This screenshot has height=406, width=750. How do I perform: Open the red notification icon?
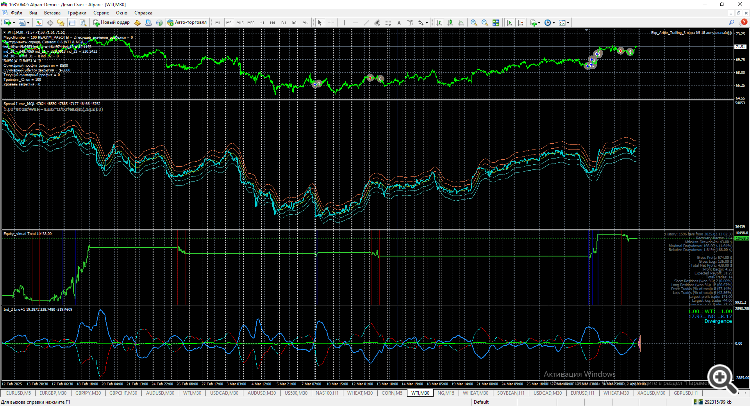(743, 22)
